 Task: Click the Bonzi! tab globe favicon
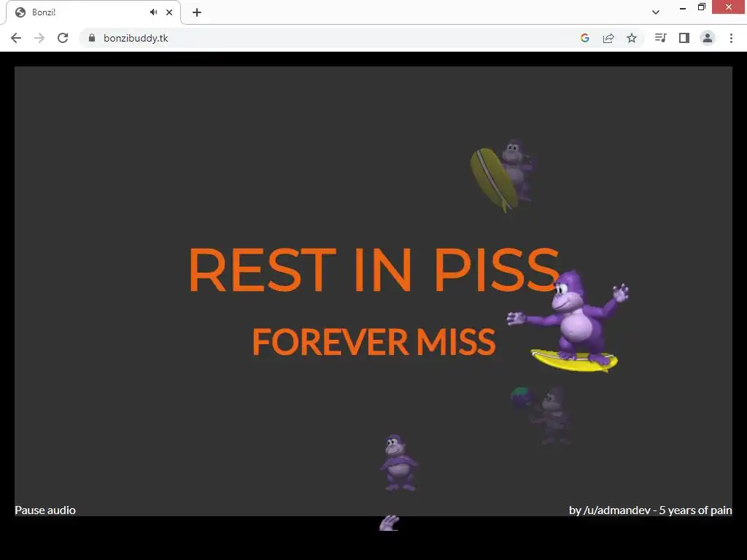[x=20, y=12]
